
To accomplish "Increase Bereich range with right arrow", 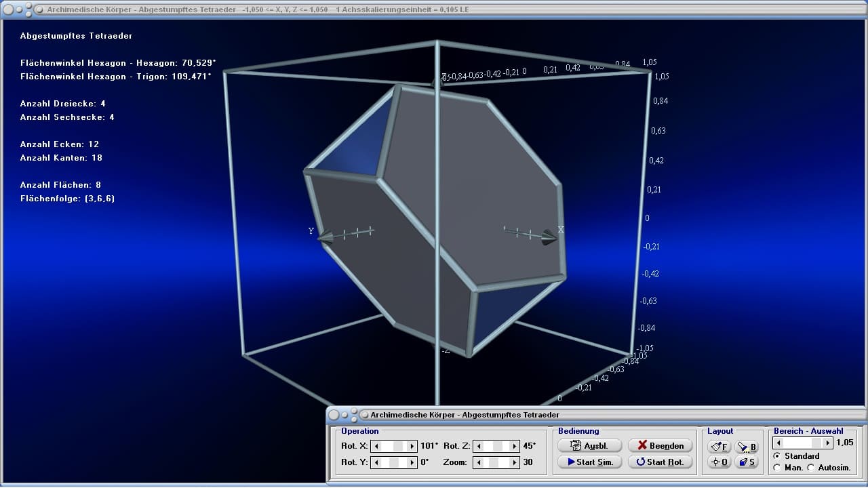I will click(x=828, y=443).
